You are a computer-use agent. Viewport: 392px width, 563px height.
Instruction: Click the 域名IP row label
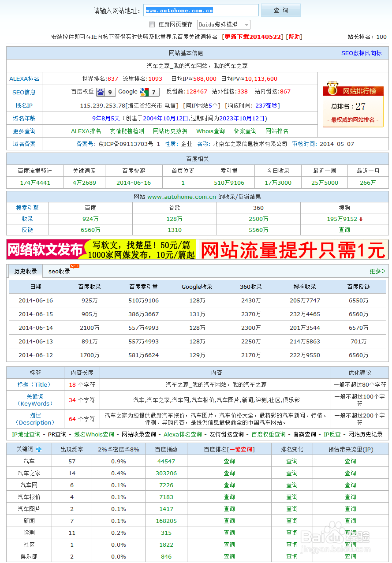[x=24, y=106]
